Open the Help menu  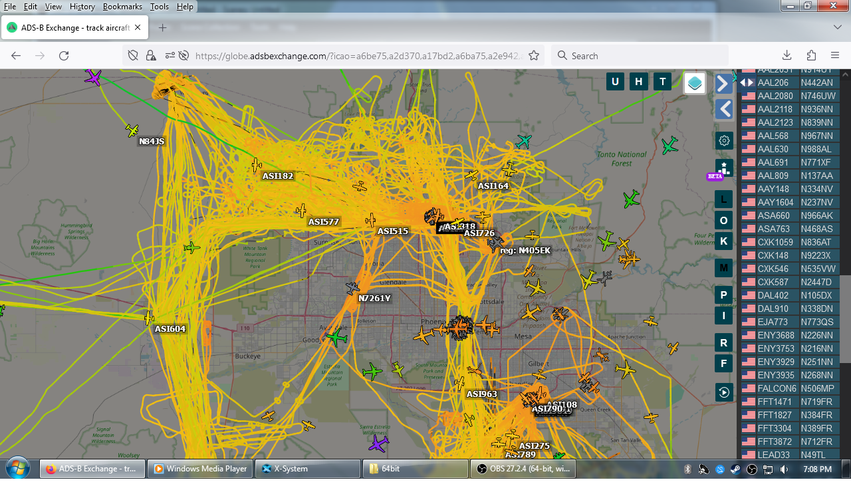[185, 7]
